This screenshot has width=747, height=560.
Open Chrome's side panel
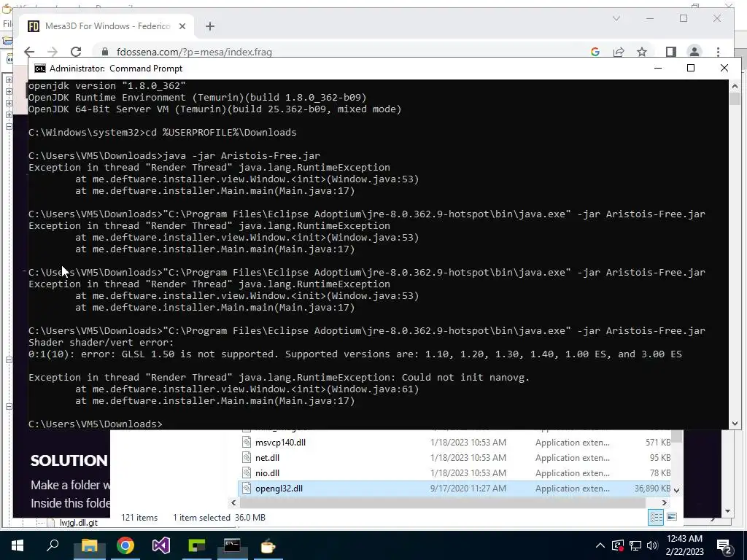[x=671, y=52]
